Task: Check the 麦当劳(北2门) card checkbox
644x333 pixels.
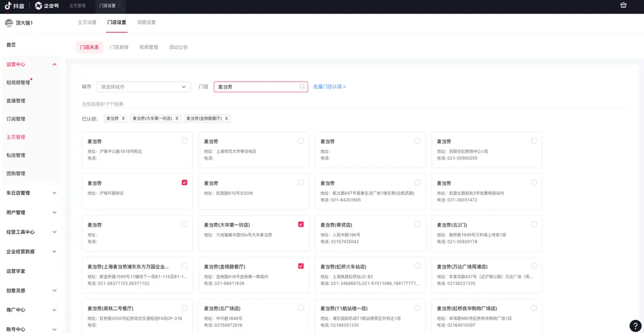Action: coord(534,224)
